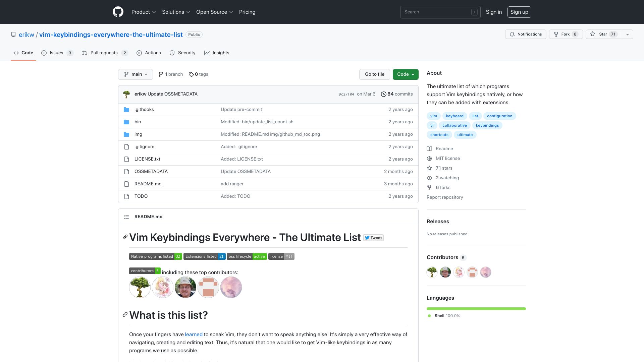This screenshot has height=362, width=644.
Task: Click the Readme book icon in About
Action: coord(429,149)
